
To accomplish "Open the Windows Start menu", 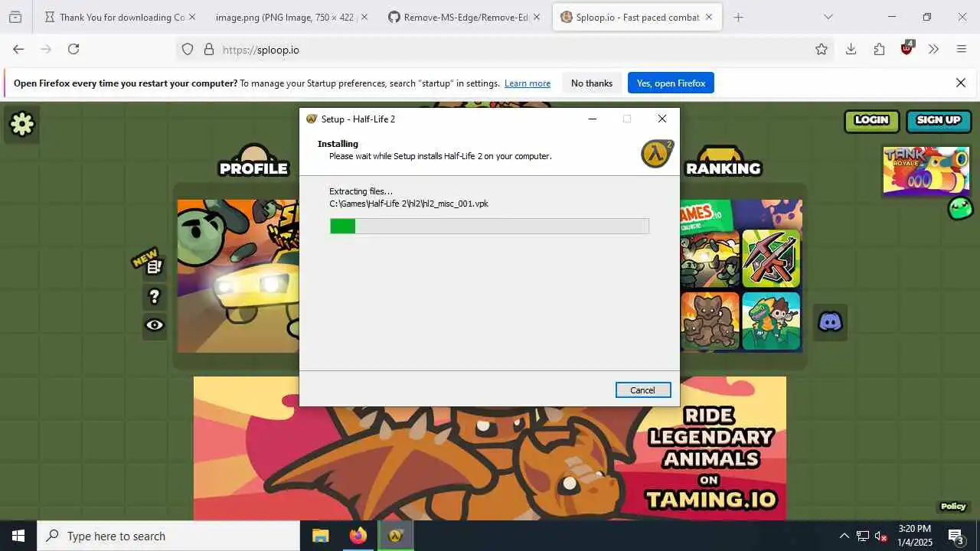I will [x=18, y=536].
